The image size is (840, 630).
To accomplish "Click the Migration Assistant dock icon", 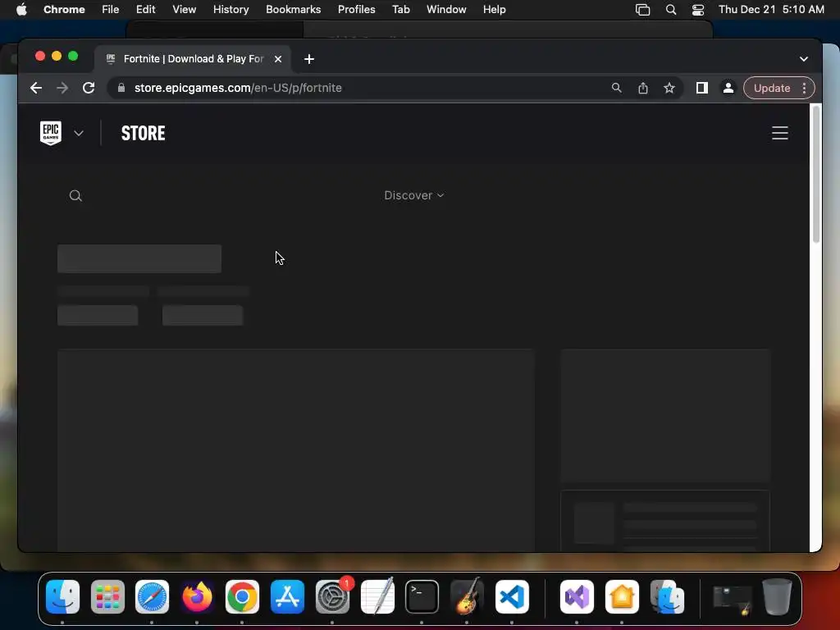I will 667,597.
